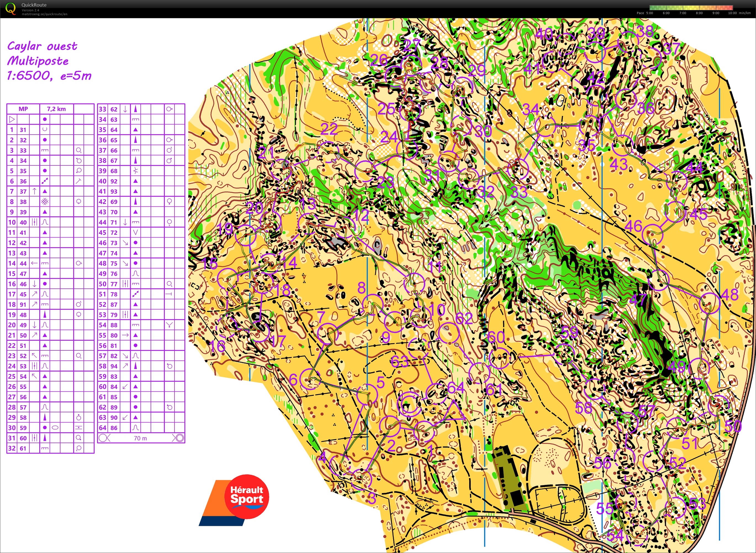
Task: Open the matstroeng.se/quickroute/en link
Action: 44,14
